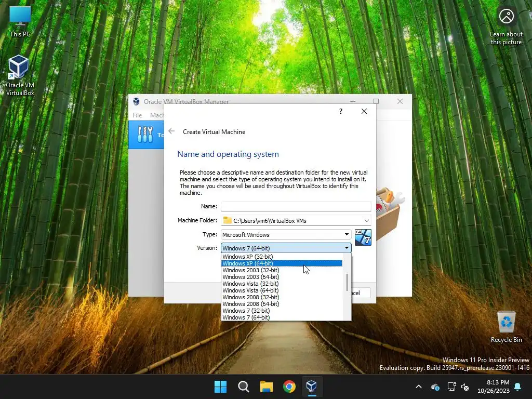The width and height of the screenshot is (532, 399).
Task: Click the Learn about this picture icon
Action: [x=506, y=26]
